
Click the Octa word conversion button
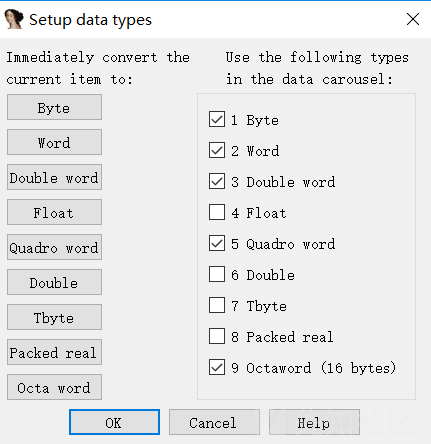(54, 387)
